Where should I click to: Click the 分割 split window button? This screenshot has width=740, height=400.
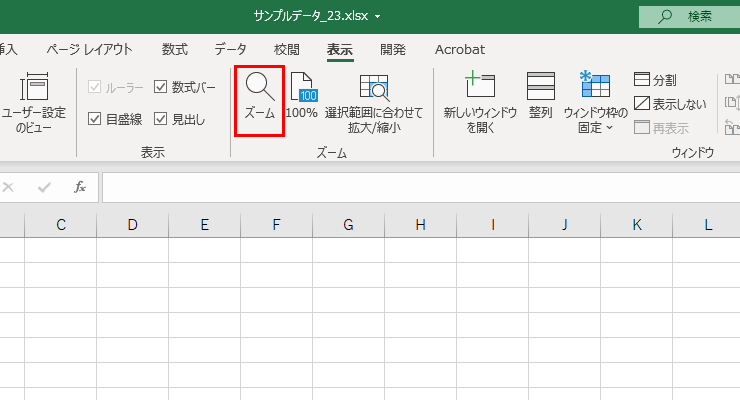click(x=654, y=79)
